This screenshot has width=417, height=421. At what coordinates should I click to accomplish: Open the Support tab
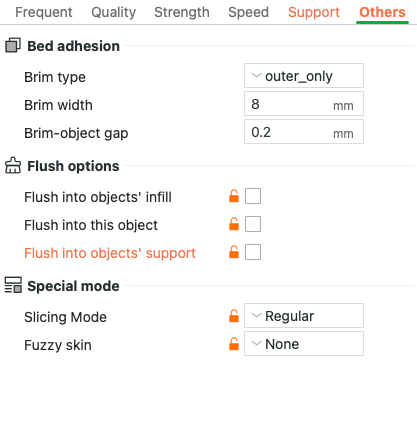pos(314,12)
